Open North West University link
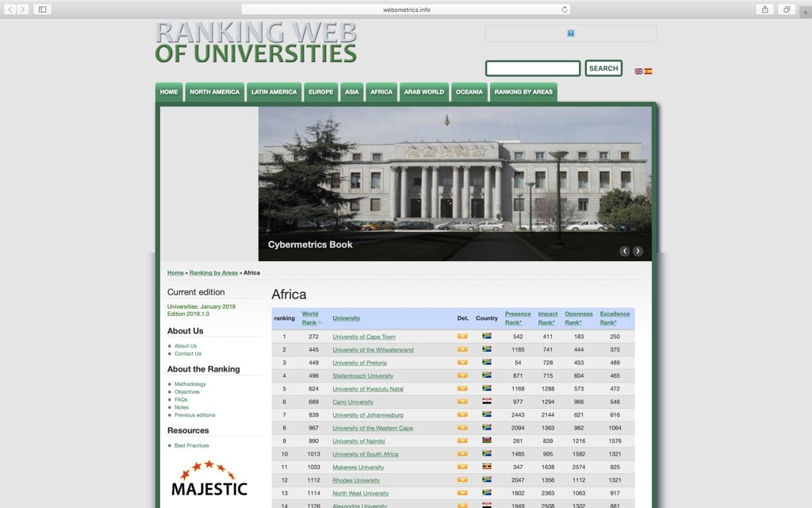The width and height of the screenshot is (812, 508). point(361,494)
